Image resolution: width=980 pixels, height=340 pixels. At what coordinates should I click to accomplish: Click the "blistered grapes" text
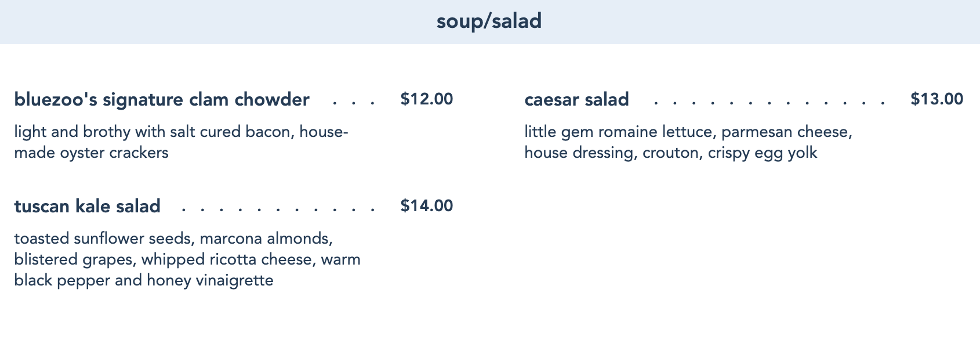click(74, 260)
